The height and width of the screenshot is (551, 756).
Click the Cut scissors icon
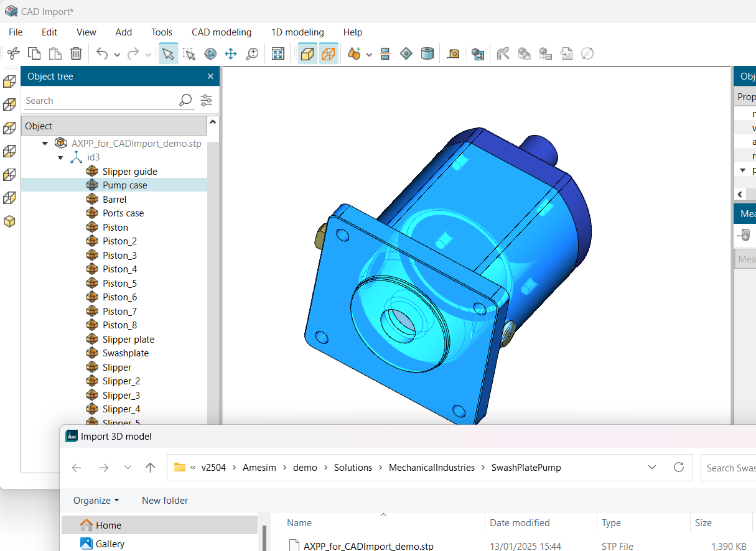pyautogui.click(x=14, y=54)
